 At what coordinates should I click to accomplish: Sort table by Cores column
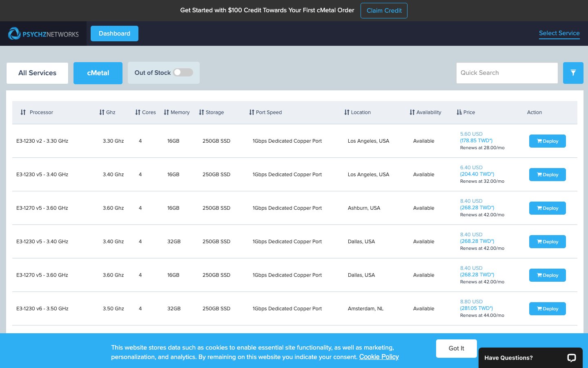(145, 112)
